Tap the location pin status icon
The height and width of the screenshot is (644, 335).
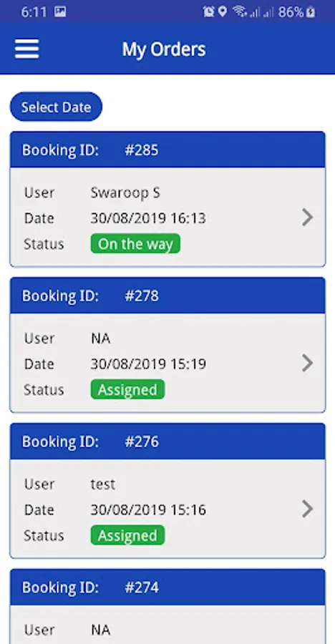pyautogui.click(x=223, y=12)
